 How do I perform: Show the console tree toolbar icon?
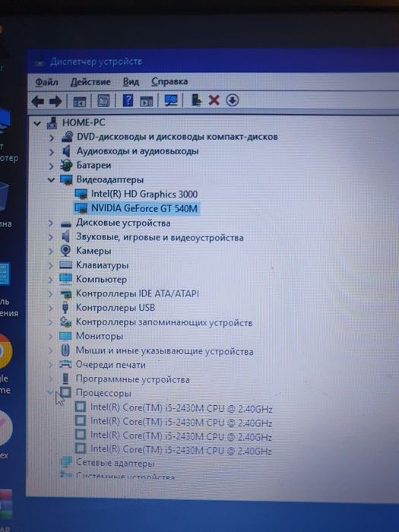(80, 101)
